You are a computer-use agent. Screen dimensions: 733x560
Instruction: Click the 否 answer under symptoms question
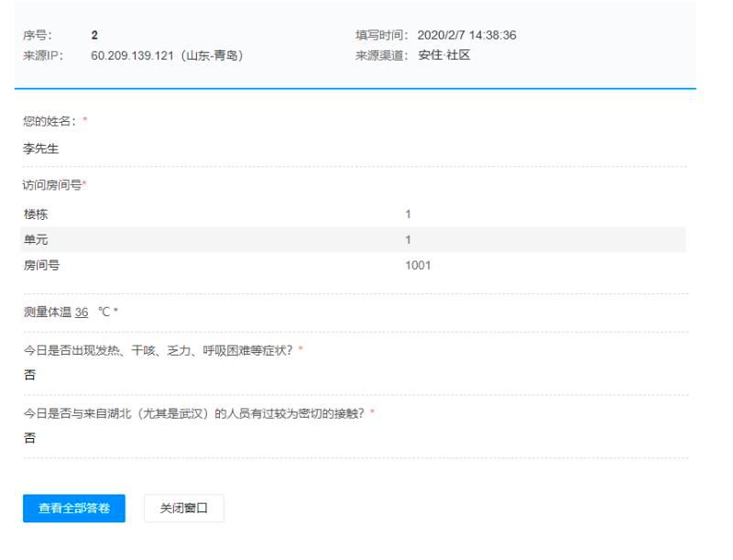[x=29, y=375]
